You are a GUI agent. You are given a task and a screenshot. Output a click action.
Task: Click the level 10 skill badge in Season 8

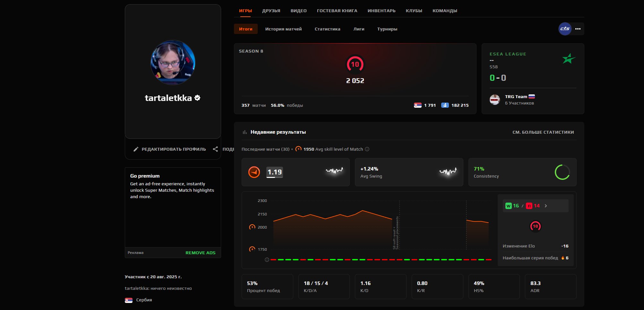tap(355, 64)
